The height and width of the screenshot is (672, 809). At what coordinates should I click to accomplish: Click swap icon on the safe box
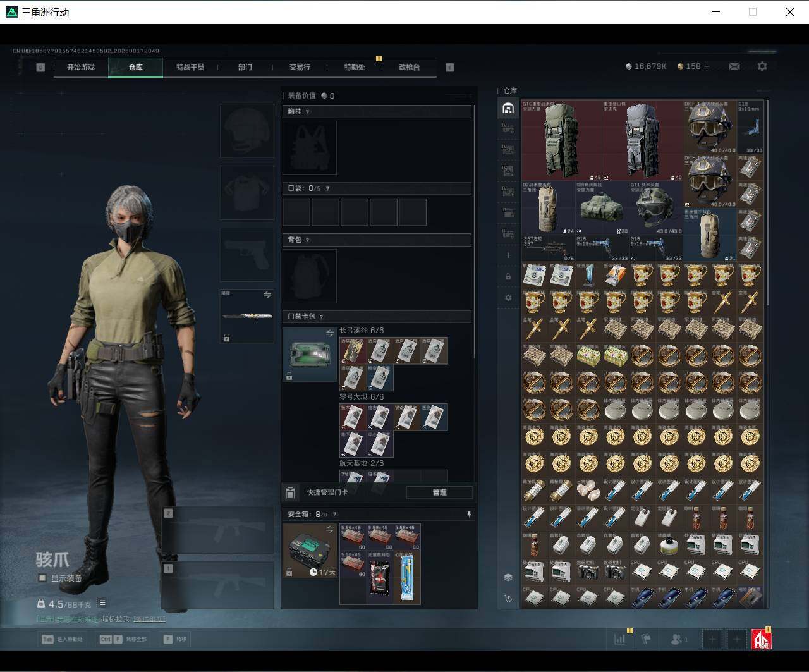tap(329, 529)
